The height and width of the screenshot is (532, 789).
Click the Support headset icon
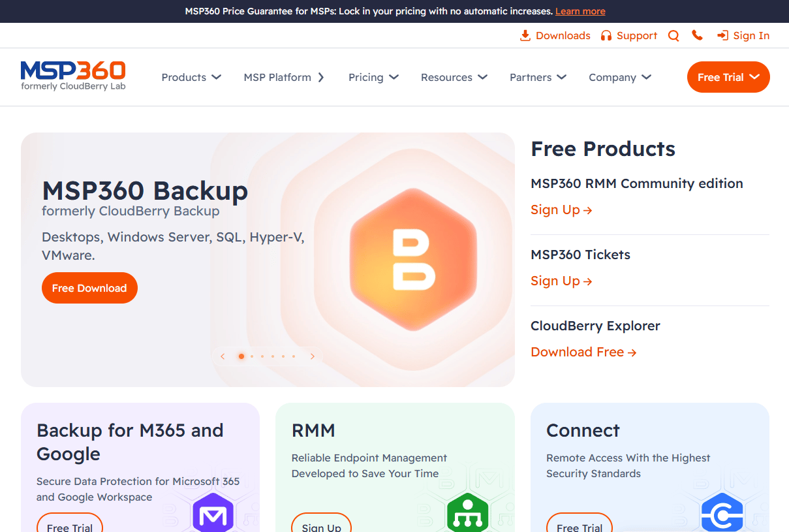point(606,36)
